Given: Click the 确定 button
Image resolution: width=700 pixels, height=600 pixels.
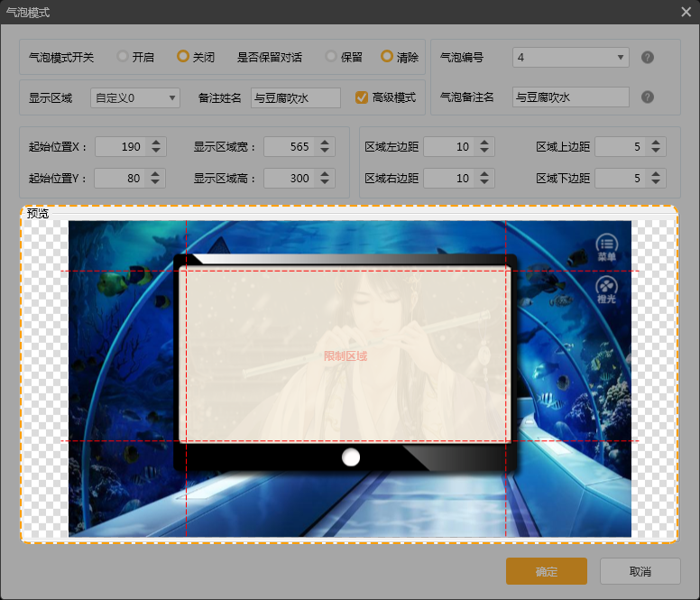Looking at the screenshot, I should click(x=547, y=571).
